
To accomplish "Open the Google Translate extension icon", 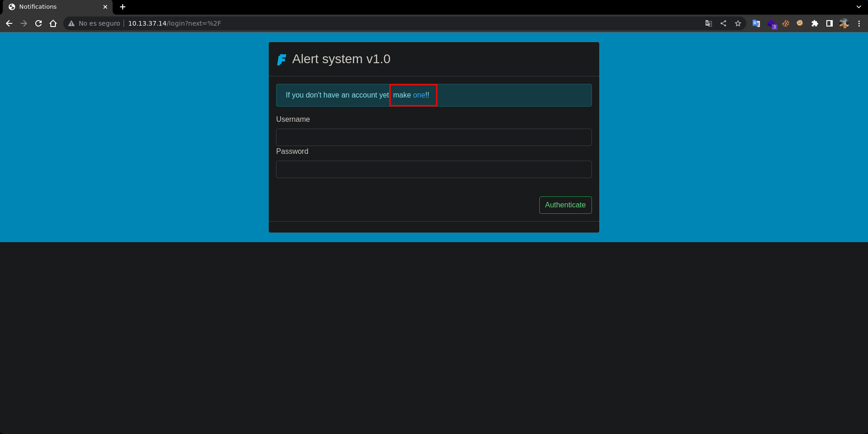I will [x=756, y=23].
